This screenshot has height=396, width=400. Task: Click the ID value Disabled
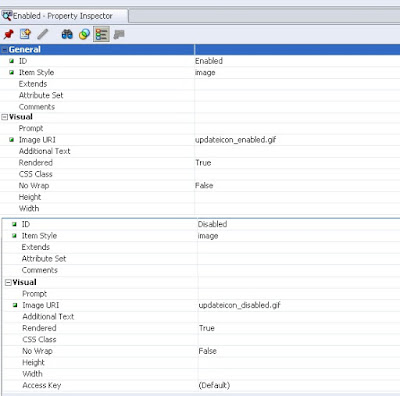[212, 224]
